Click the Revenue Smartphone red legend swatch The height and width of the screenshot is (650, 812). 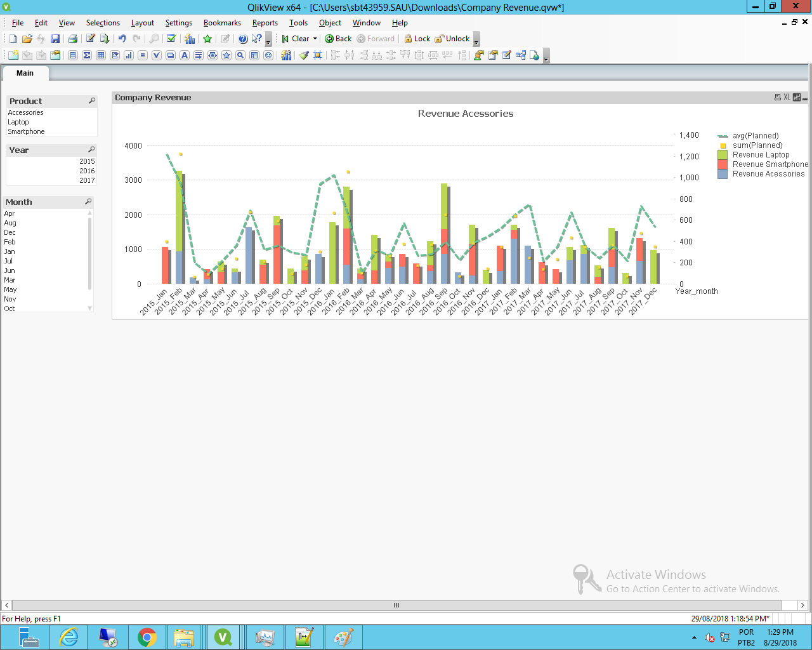point(723,164)
